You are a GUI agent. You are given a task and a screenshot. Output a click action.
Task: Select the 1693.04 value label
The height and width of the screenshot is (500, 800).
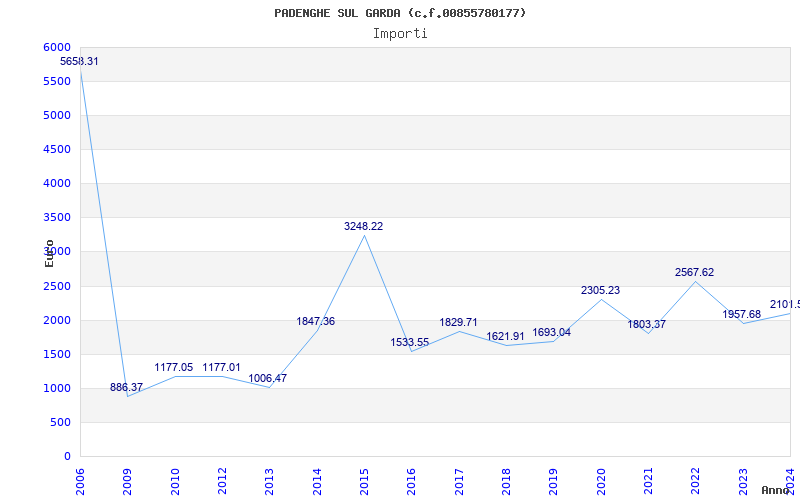pyautogui.click(x=552, y=333)
